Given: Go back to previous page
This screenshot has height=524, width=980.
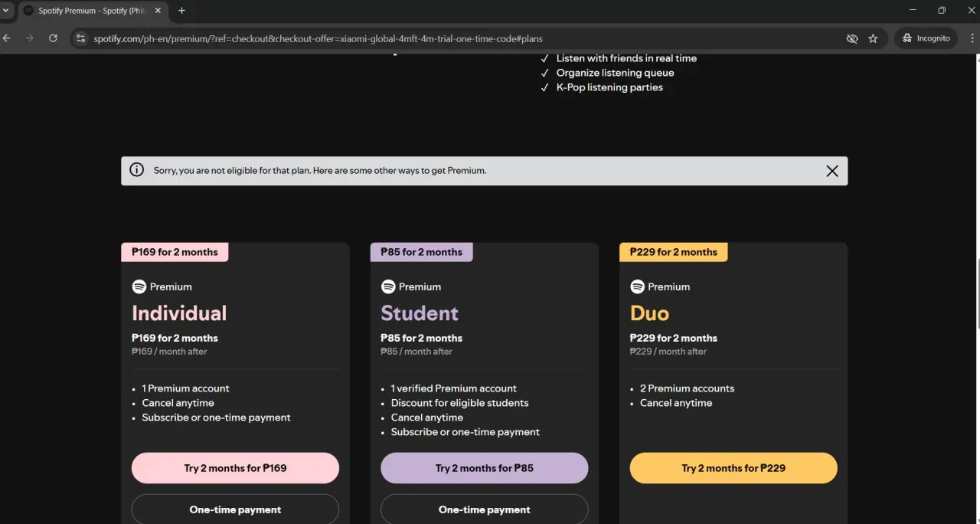Looking at the screenshot, I should [x=7, y=38].
